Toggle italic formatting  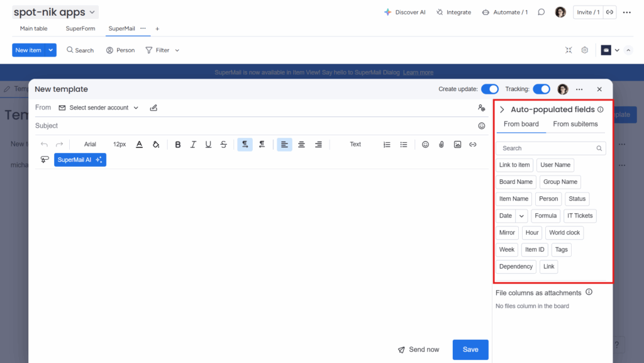tap(193, 145)
